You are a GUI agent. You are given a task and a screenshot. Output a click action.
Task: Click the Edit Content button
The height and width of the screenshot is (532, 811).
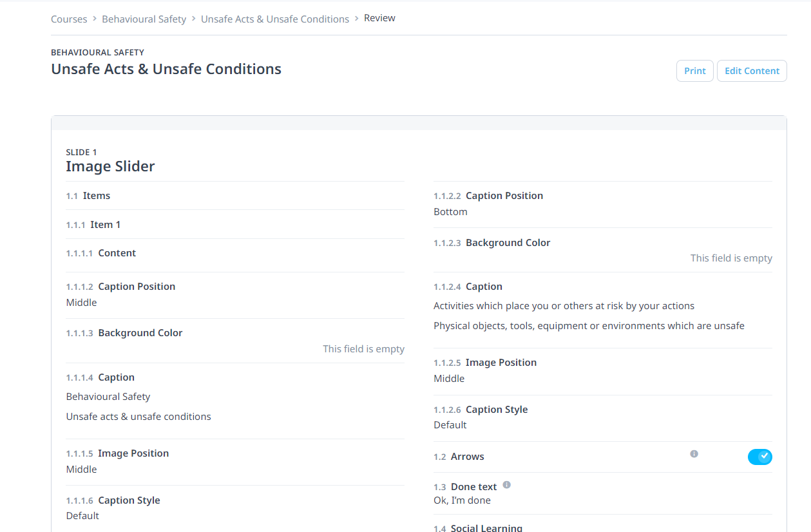click(x=752, y=71)
